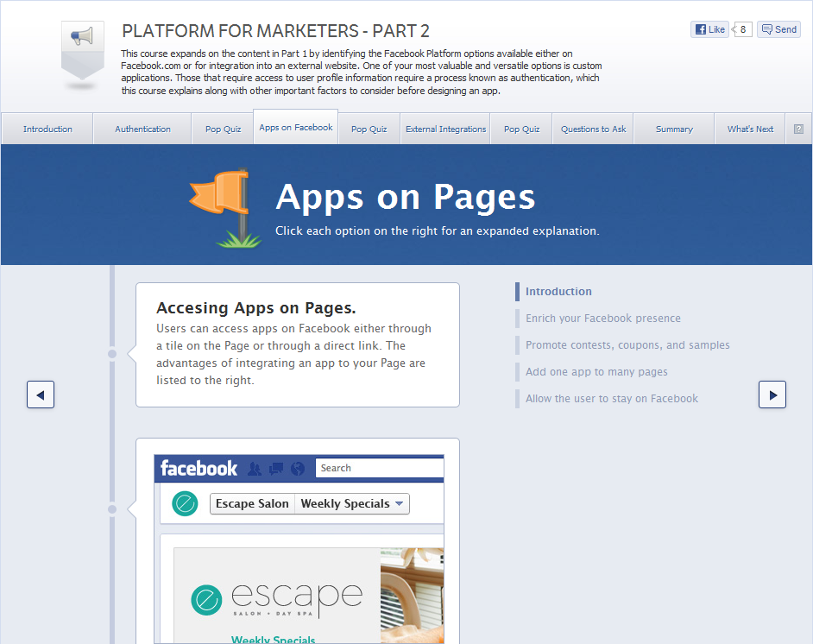Click the messages icon in mockup
The image size is (813, 644).
[x=276, y=469]
